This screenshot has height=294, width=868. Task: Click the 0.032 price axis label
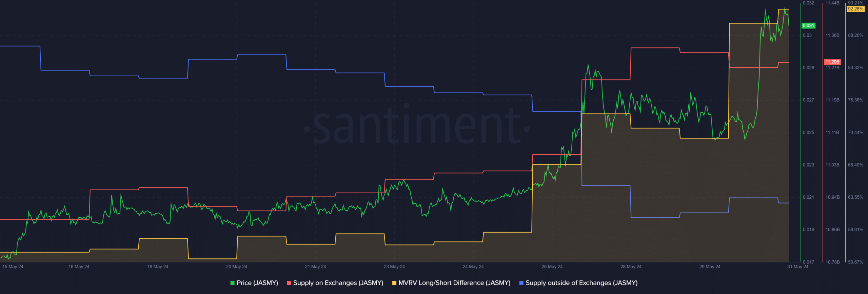click(808, 3)
